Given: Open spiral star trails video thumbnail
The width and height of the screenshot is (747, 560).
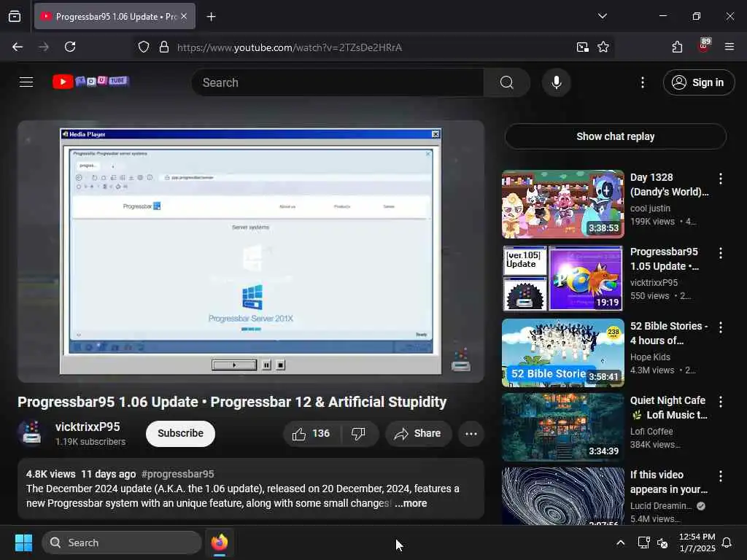Looking at the screenshot, I should pos(562,496).
